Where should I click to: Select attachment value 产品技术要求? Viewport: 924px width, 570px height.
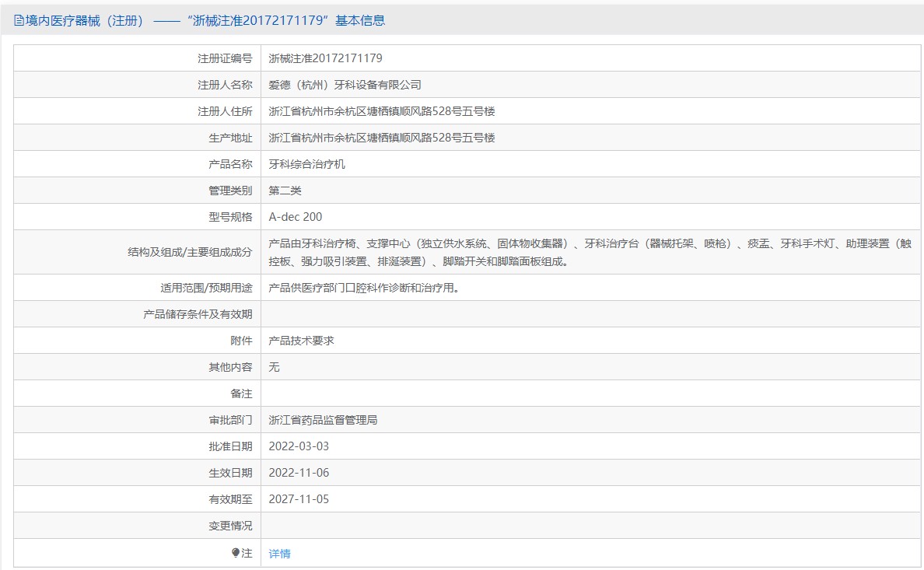(x=301, y=341)
